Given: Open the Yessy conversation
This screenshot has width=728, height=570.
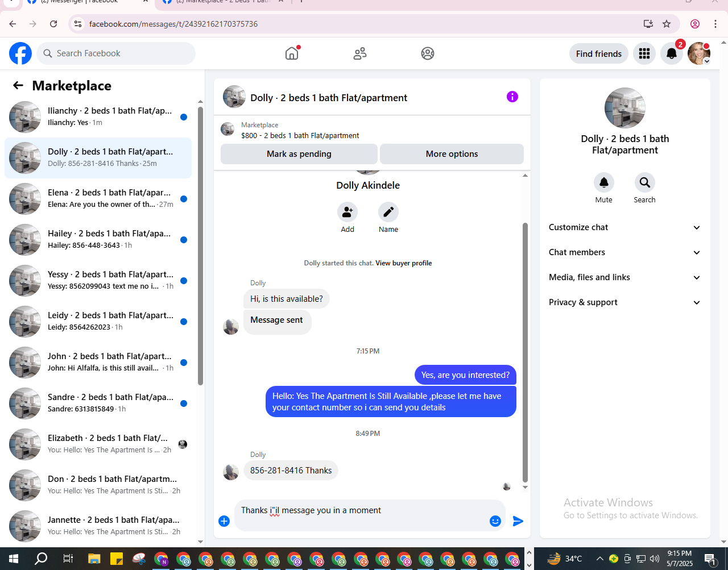Looking at the screenshot, I should [98, 280].
